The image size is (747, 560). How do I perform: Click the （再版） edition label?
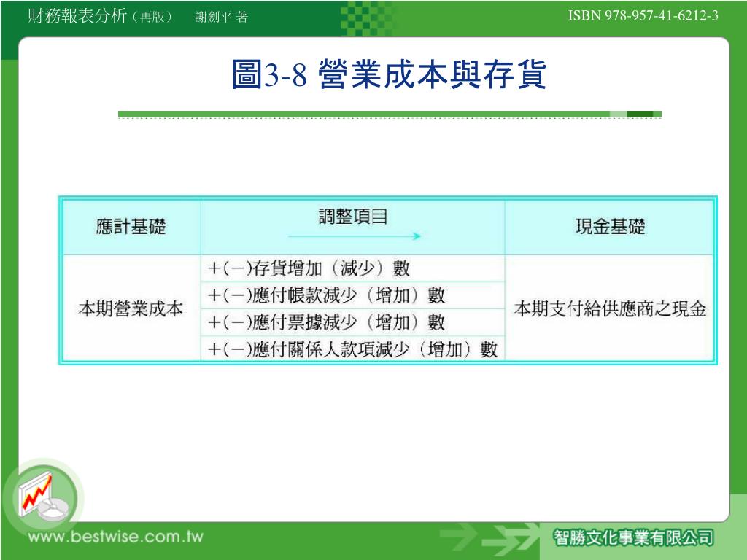[x=152, y=17]
